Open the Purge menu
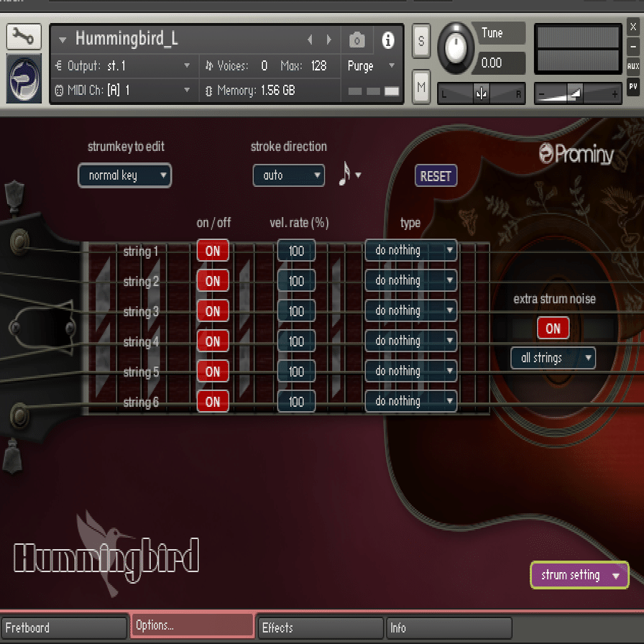644x644 pixels. click(370, 65)
